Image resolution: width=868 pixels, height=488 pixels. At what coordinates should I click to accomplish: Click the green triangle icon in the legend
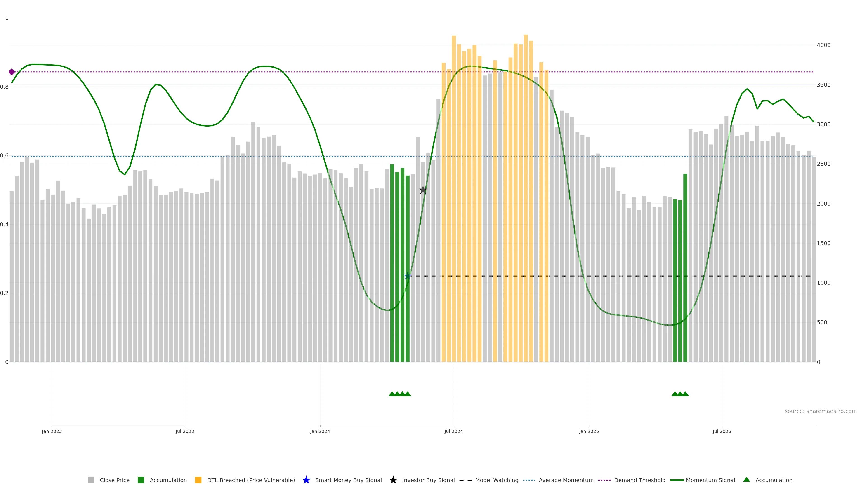[x=746, y=480]
